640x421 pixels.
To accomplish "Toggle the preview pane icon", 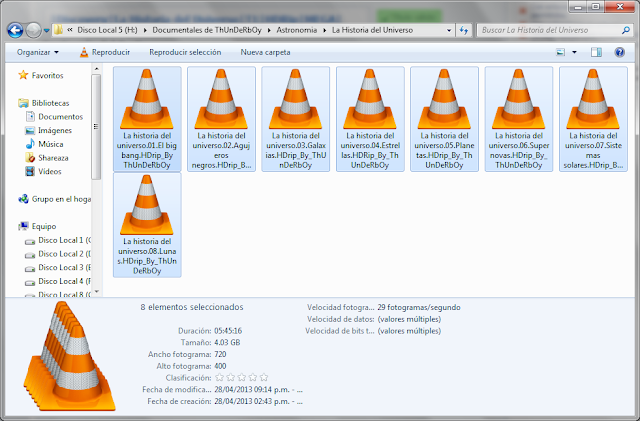I will (x=596, y=52).
